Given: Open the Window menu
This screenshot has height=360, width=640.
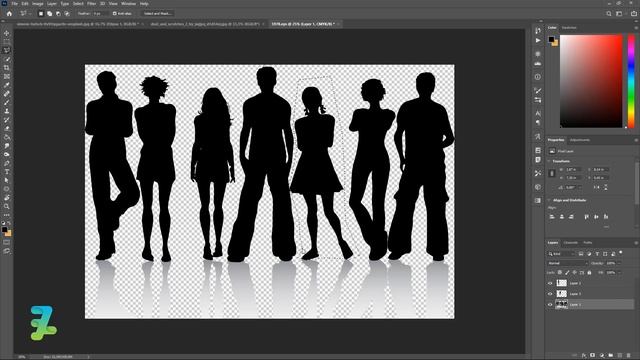Looking at the screenshot, I should click(x=128, y=4).
